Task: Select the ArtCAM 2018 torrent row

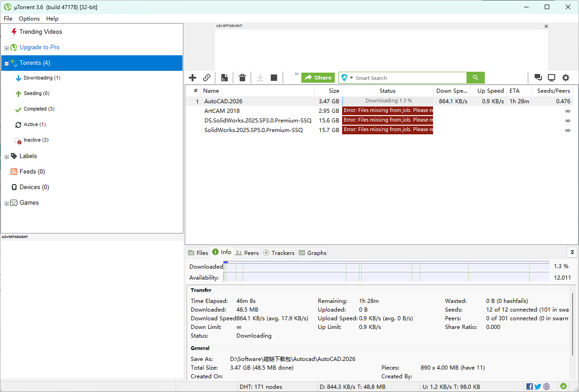Action: point(379,111)
